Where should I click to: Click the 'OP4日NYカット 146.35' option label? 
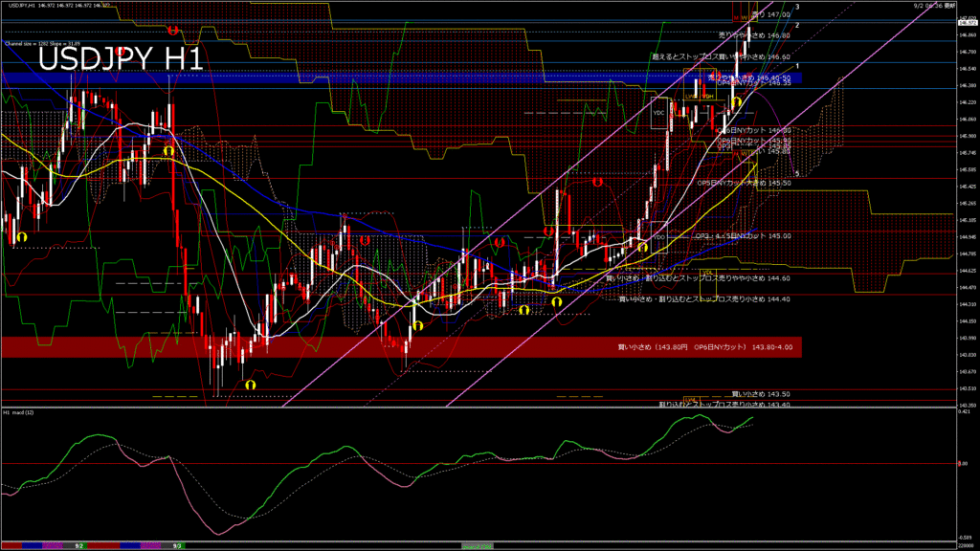tap(754, 82)
